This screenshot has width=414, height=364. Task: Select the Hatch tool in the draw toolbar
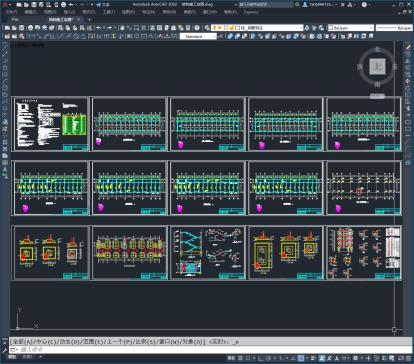pos(5,142)
